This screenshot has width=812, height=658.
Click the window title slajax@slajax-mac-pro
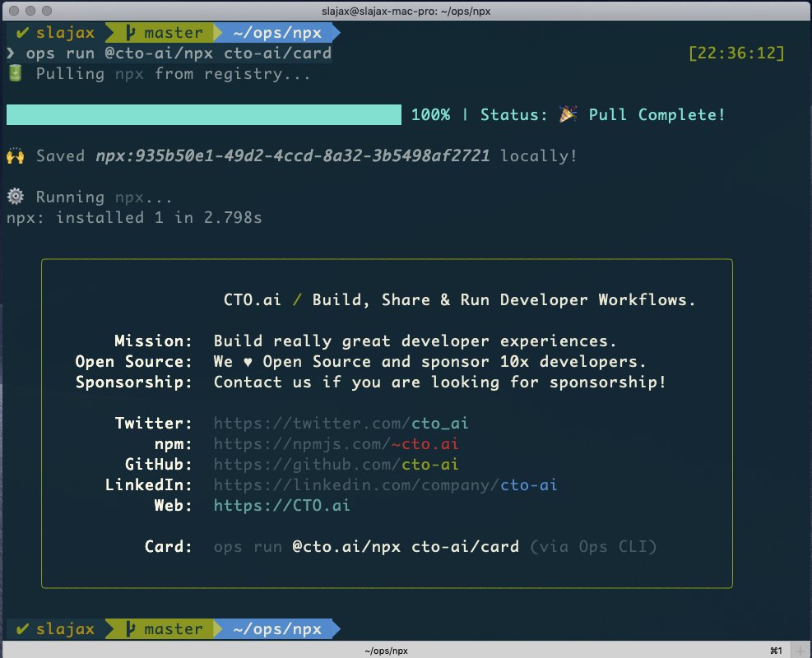(406, 11)
